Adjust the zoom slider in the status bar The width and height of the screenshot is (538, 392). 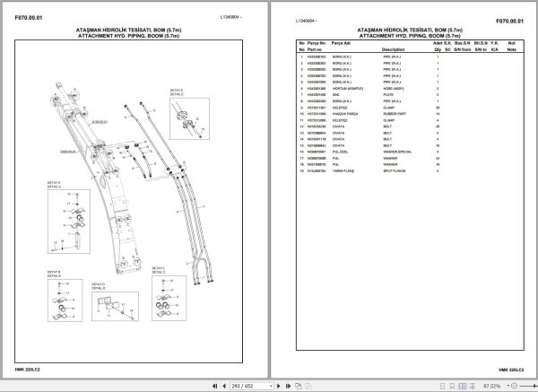pyautogui.click(x=528, y=386)
